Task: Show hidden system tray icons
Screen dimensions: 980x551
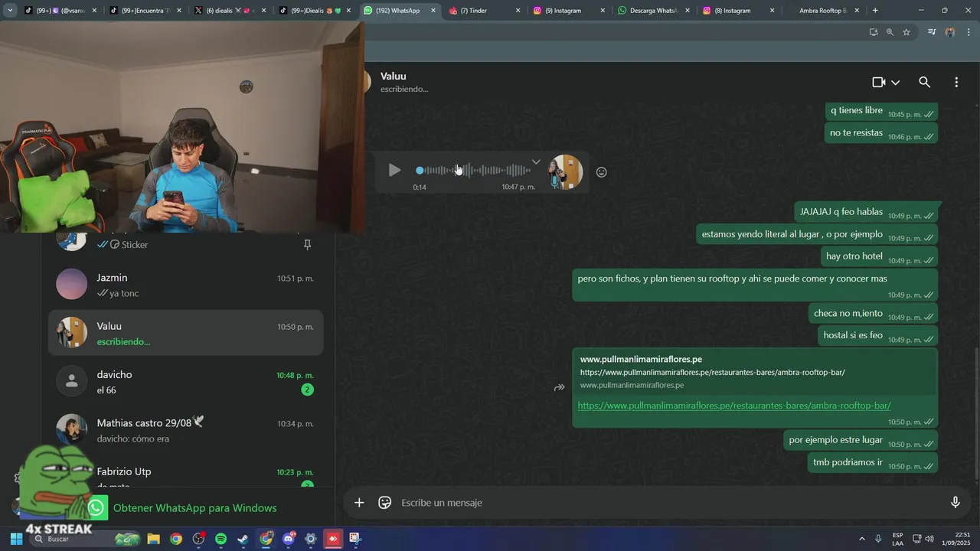Action: tap(861, 539)
